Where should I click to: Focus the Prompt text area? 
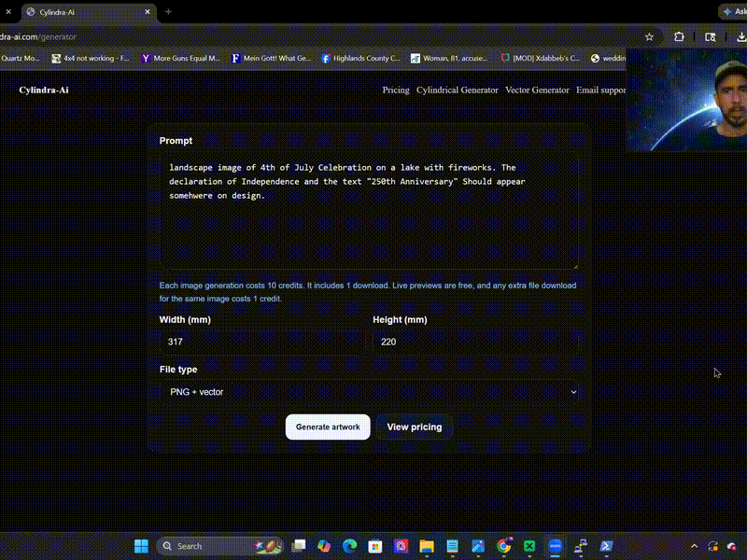pyautogui.click(x=369, y=212)
